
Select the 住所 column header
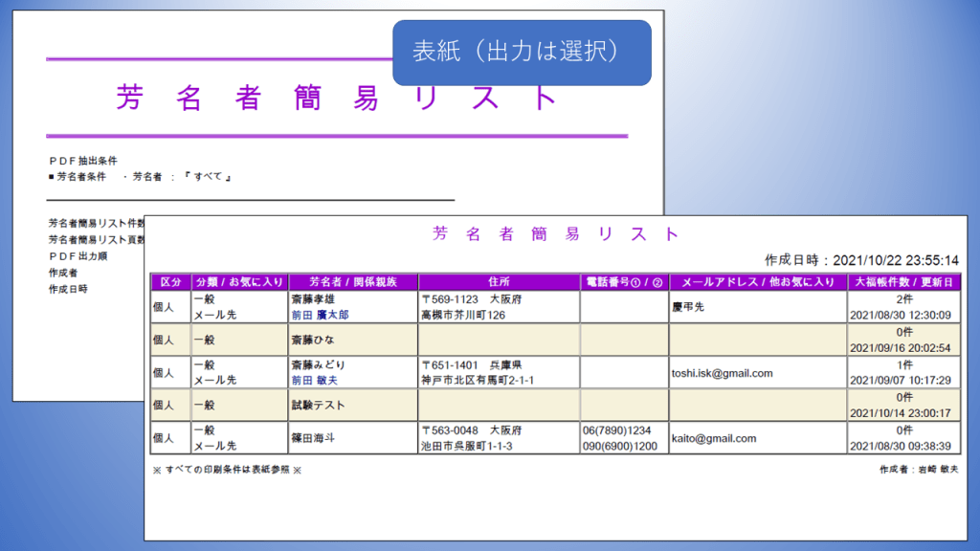pos(499,282)
